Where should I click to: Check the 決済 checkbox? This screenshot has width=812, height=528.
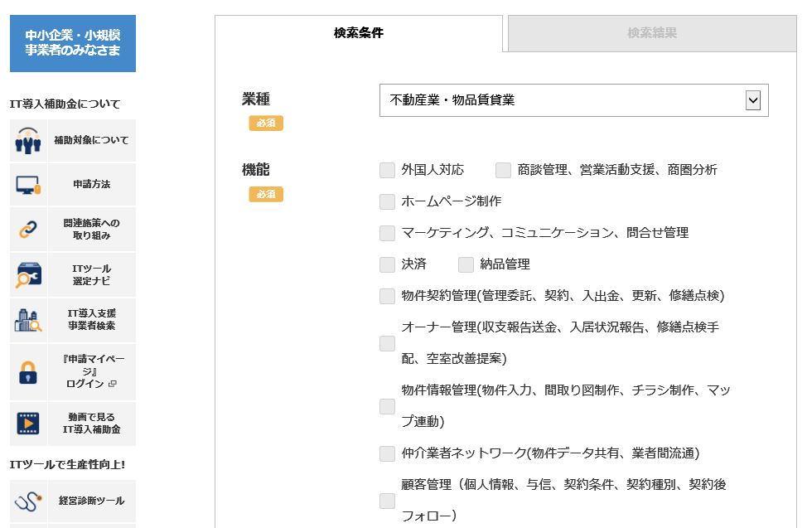388,264
